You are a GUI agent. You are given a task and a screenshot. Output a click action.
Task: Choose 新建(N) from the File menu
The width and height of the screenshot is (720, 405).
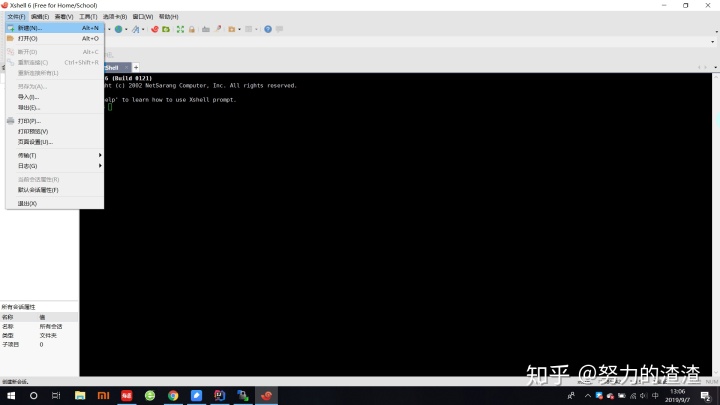tap(55, 28)
